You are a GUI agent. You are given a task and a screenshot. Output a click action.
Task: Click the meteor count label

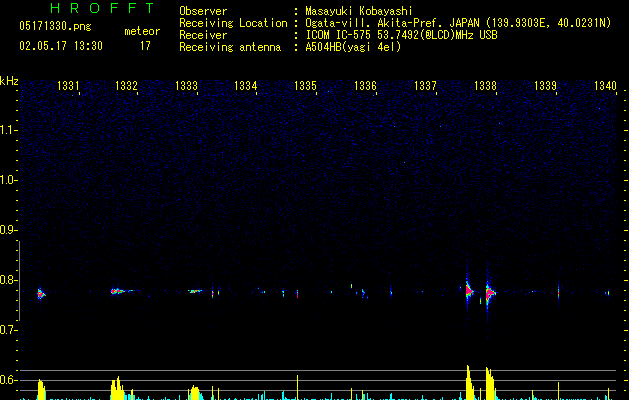(142, 31)
